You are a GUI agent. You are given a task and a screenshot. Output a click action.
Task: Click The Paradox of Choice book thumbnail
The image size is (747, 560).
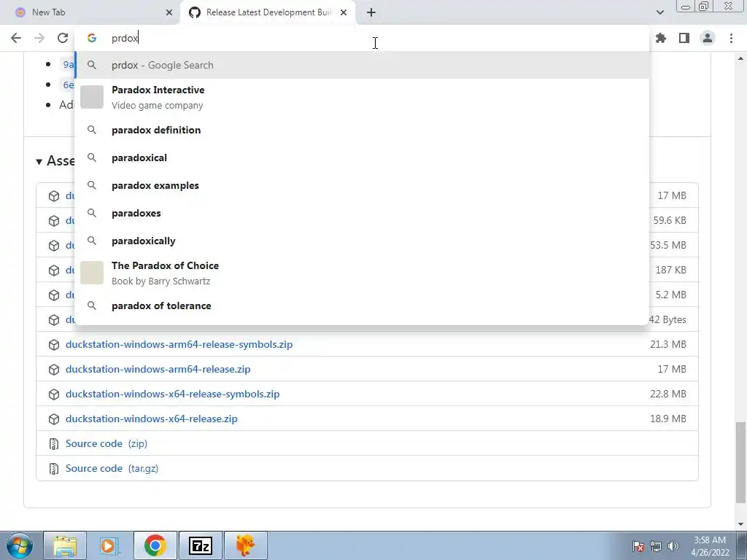(x=92, y=273)
